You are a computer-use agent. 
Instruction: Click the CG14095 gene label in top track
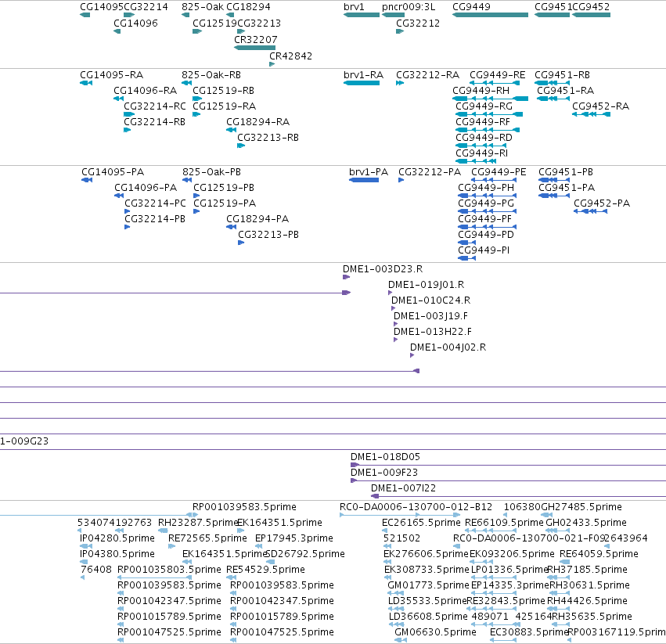point(102,7)
